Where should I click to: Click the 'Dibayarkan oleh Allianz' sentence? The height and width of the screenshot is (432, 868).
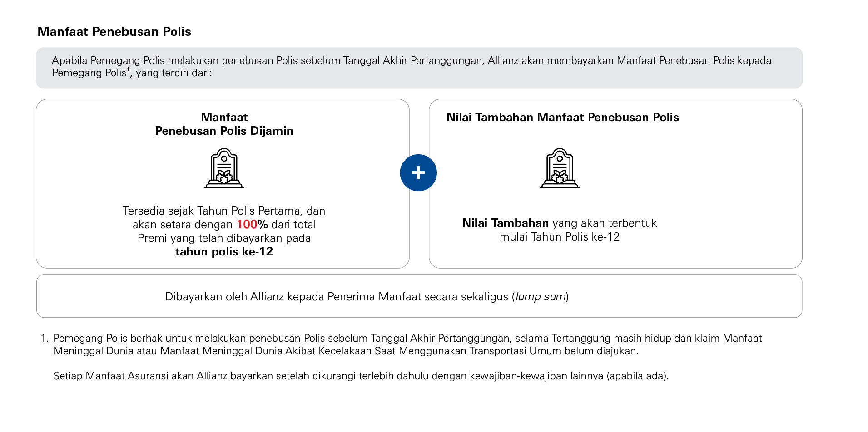tap(336, 297)
